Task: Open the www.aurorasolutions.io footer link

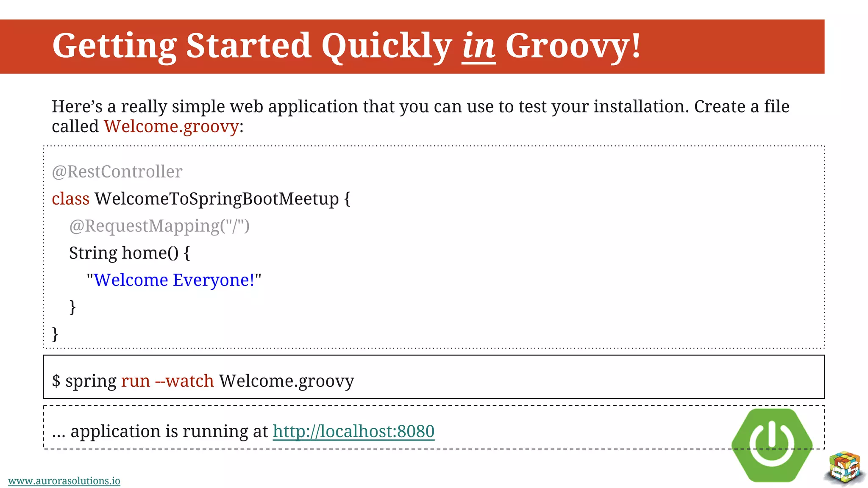Action: 64,481
